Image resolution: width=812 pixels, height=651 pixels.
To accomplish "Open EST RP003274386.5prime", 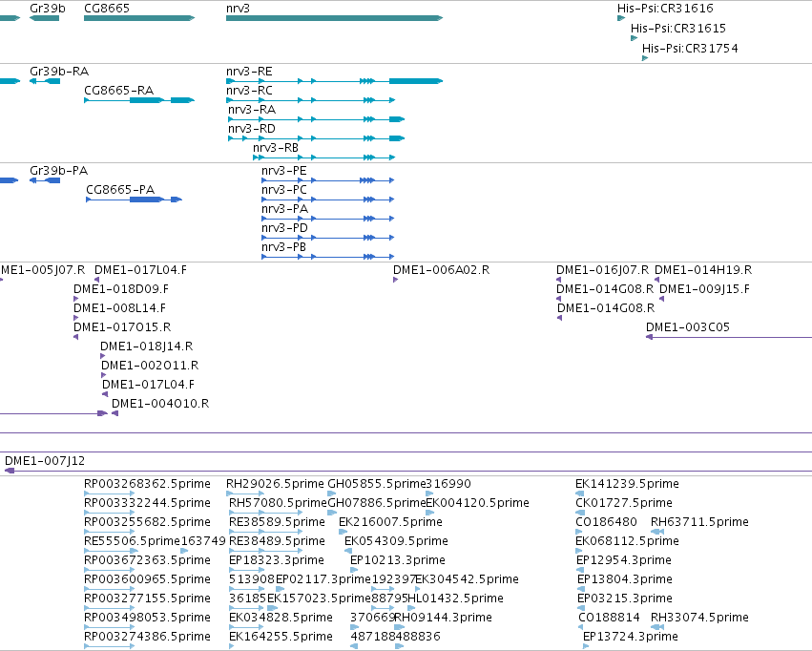I will tap(147, 638).
